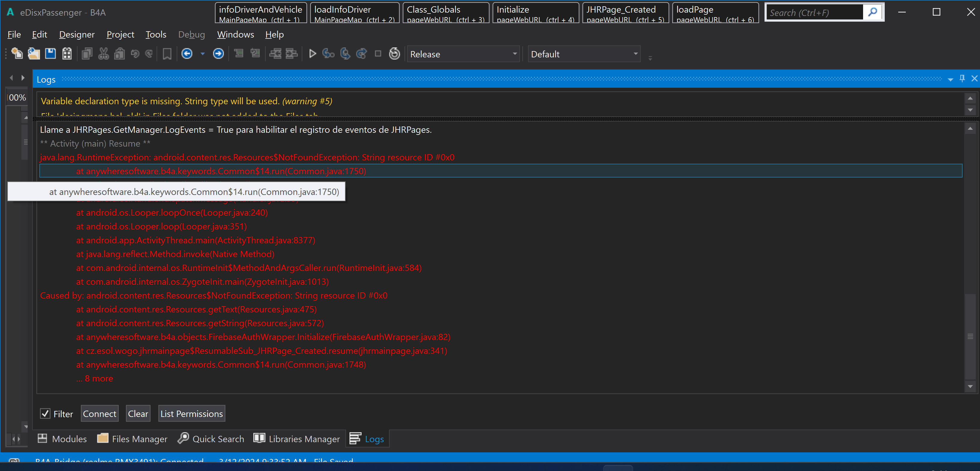Click the Search (Ctrl+F) input field
The image size is (980, 471).
814,13
